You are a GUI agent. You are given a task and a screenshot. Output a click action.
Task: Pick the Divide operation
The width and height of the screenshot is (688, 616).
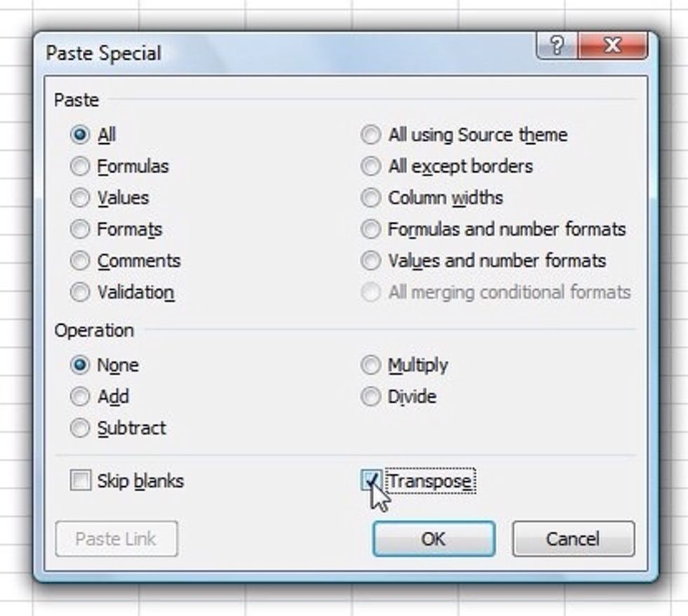(371, 396)
